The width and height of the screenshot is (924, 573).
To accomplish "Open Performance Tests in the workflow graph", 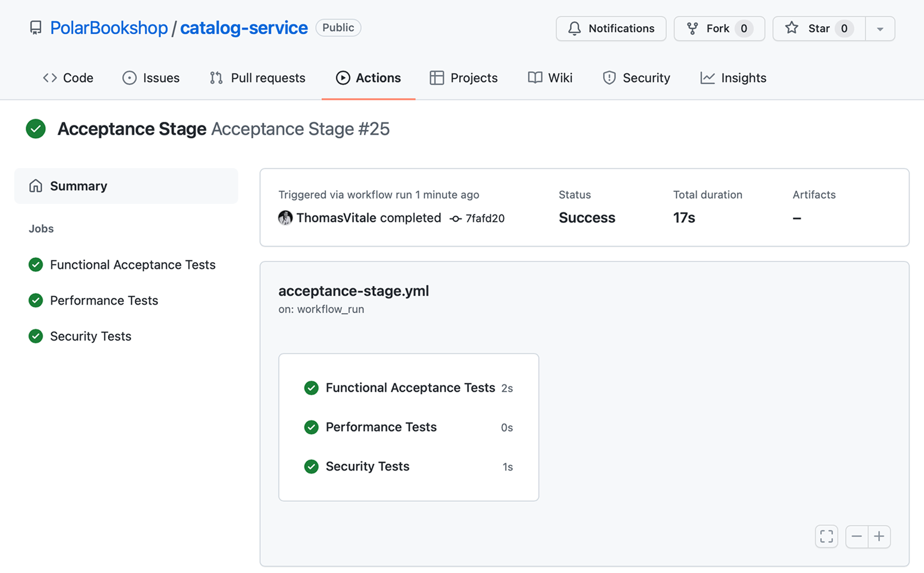I will pyautogui.click(x=381, y=427).
